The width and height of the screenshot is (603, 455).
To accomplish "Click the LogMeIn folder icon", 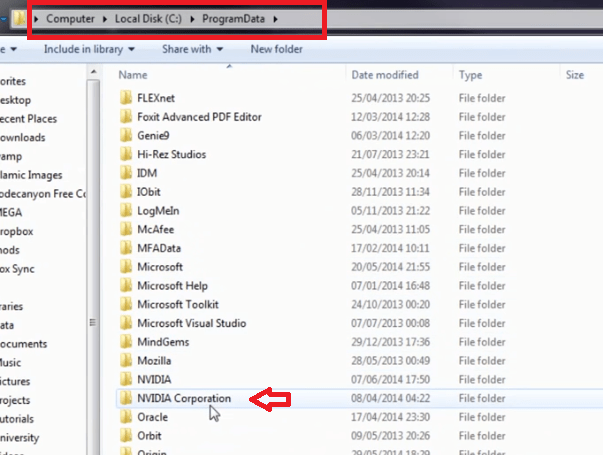I will [x=125, y=210].
